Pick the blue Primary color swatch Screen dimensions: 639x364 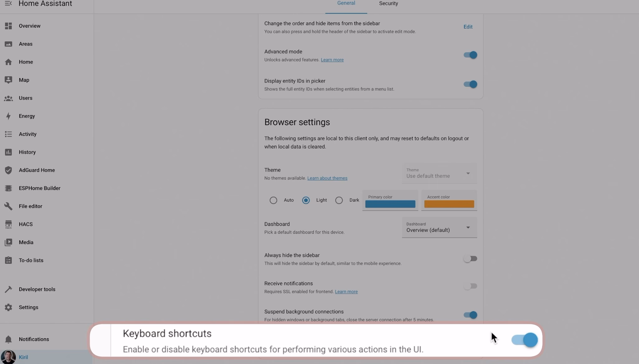390,204
